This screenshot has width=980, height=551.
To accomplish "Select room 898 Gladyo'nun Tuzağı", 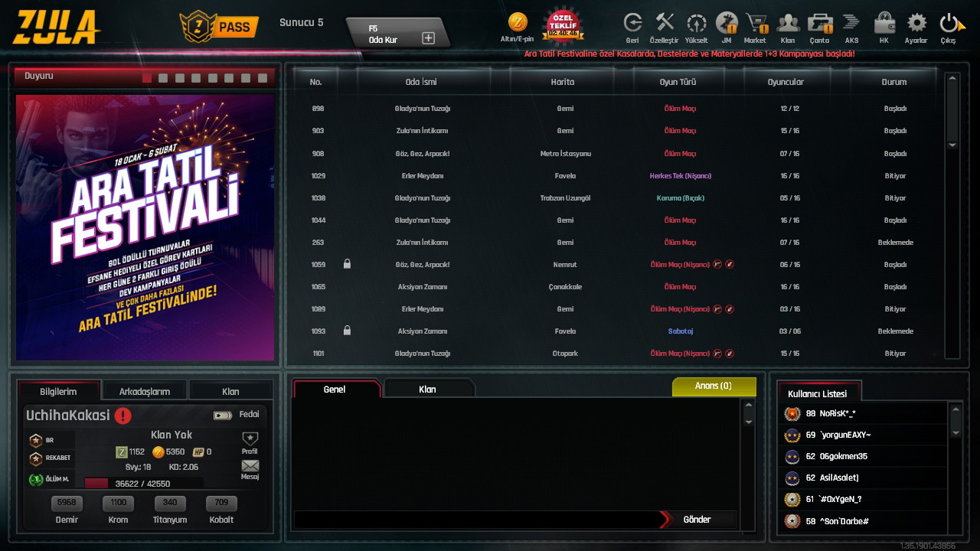I will (616, 109).
